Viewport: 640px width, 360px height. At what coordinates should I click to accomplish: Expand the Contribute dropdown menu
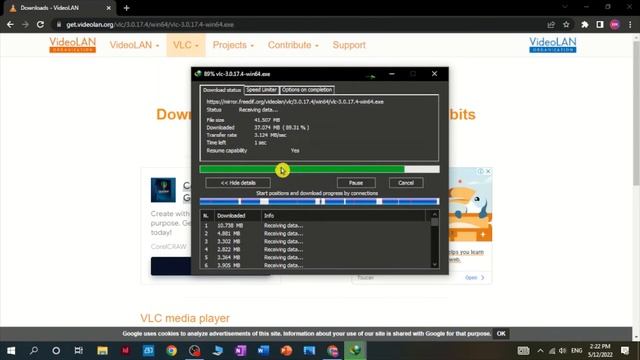click(293, 45)
